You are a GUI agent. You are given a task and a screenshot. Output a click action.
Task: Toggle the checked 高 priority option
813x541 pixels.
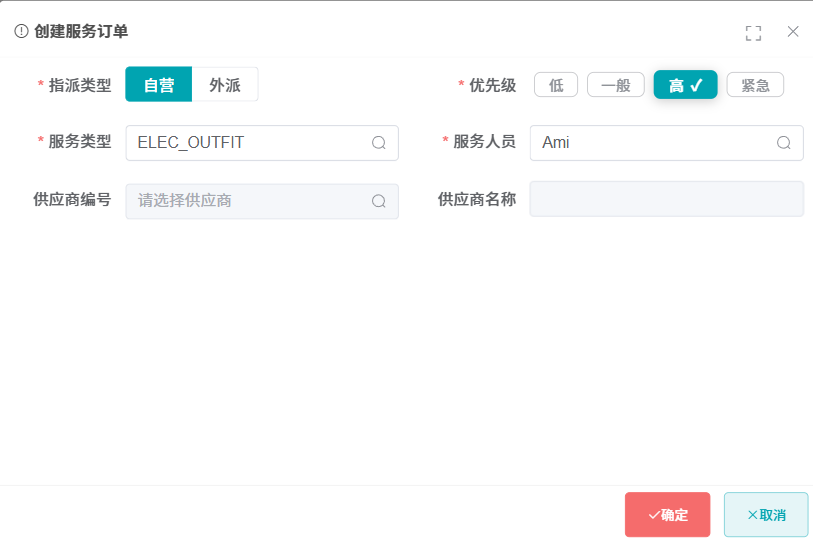coord(685,85)
